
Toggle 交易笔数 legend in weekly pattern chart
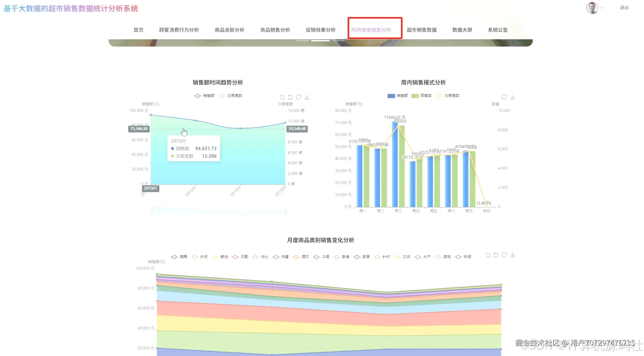coord(448,96)
